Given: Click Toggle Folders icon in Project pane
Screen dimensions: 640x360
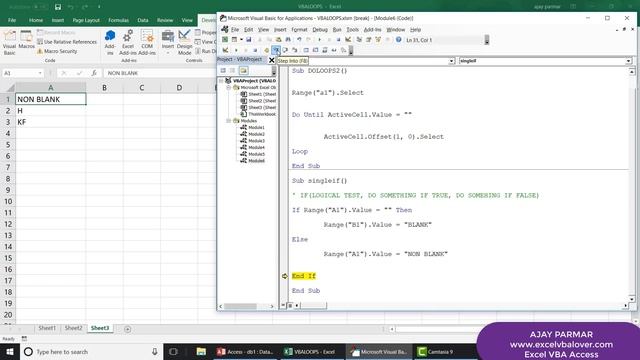Looking at the screenshot, I should (244, 71).
